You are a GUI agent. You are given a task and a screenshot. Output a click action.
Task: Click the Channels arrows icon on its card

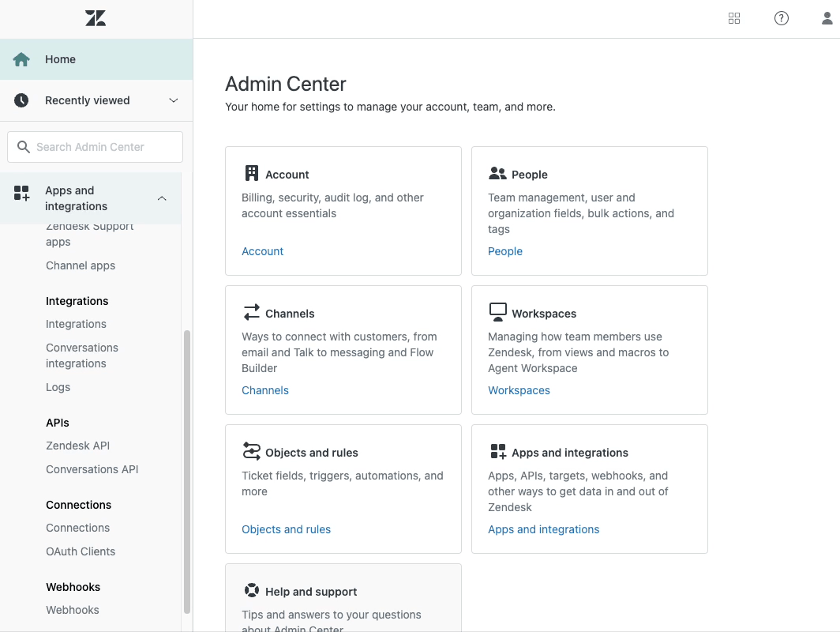tap(252, 311)
